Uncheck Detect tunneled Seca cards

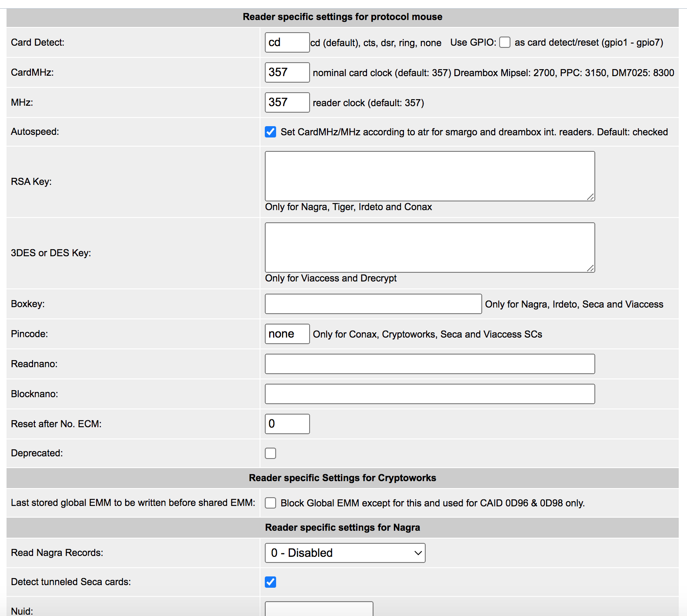point(270,582)
